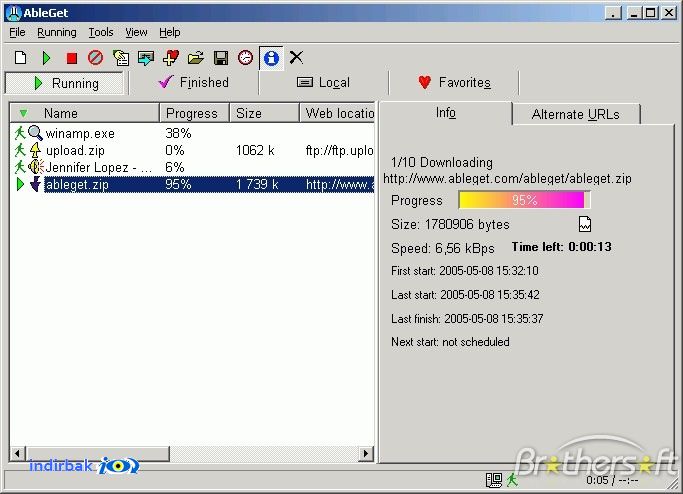Screen dimensions: 683x494
Task: Switch to the Finished tab
Action: (194, 82)
